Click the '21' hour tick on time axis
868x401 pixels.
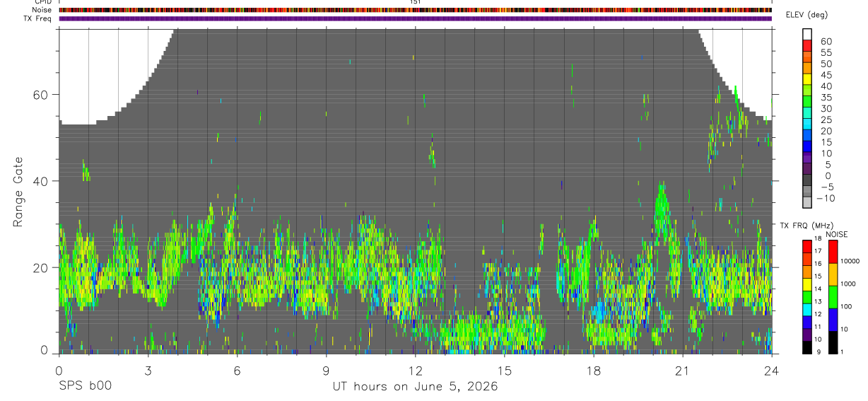pos(683,370)
